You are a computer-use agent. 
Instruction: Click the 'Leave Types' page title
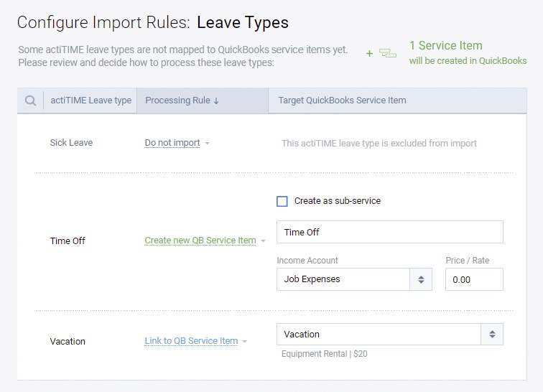tap(243, 22)
